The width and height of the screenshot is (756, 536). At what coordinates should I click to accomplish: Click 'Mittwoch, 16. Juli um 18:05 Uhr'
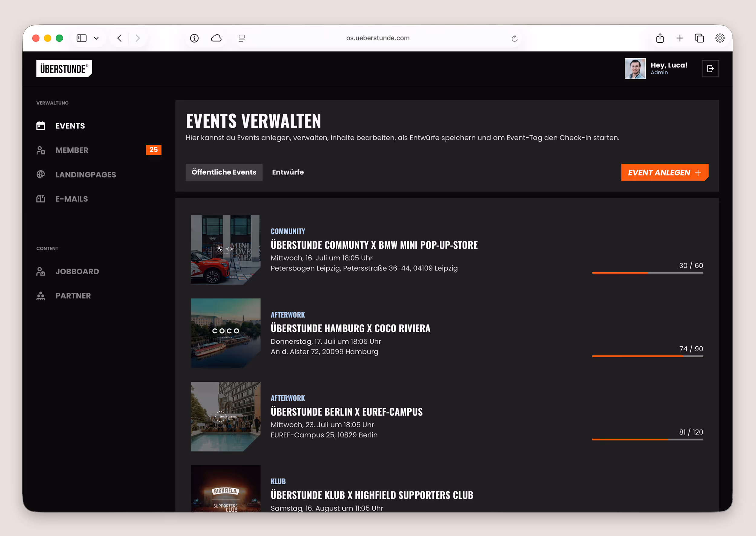coord(321,258)
